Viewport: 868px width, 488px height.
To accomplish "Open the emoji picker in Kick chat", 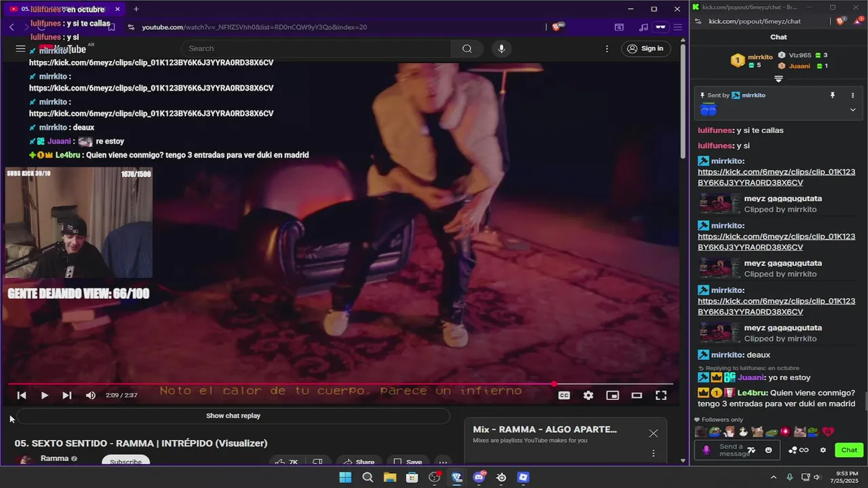I will [x=768, y=450].
